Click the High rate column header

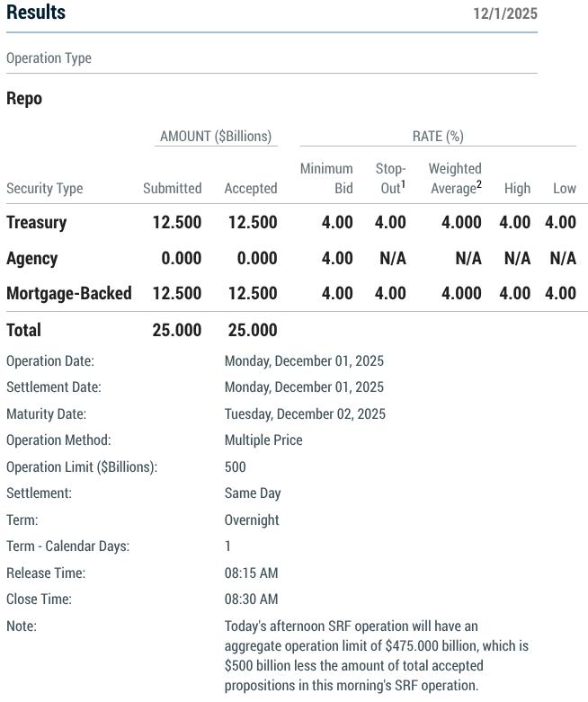coord(517,189)
